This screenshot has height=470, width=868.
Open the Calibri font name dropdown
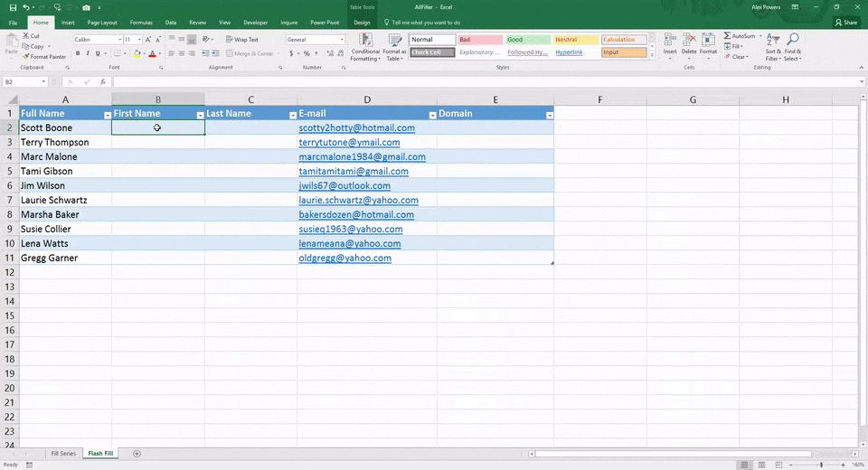point(119,40)
